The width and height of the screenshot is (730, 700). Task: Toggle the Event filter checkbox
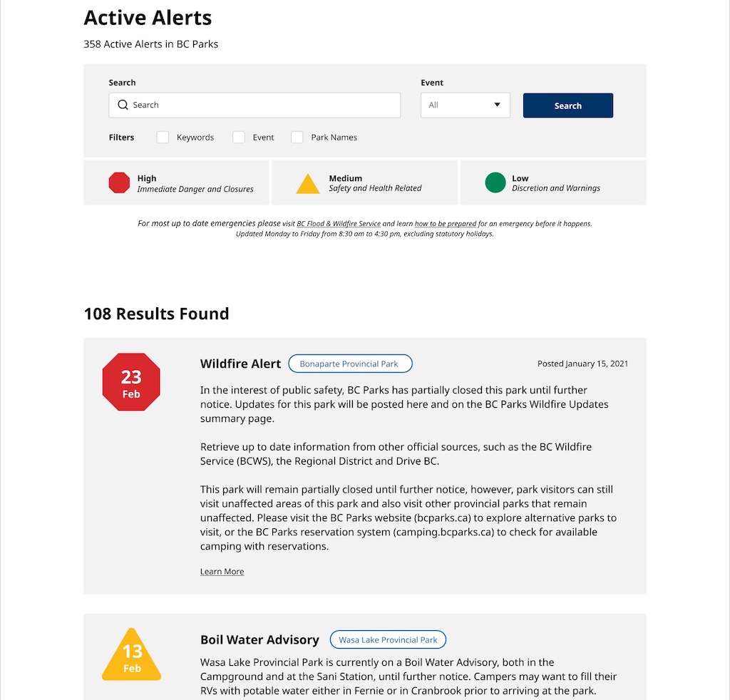click(x=239, y=138)
